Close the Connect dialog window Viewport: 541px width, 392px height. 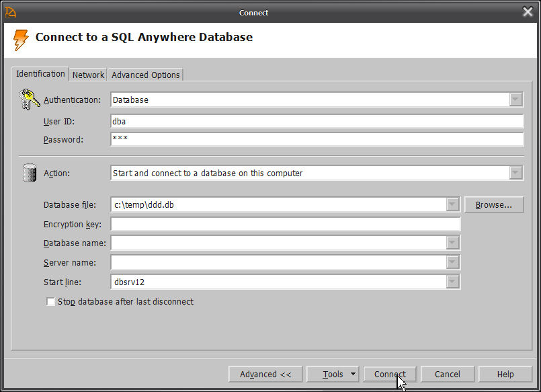(x=528, y=12)
